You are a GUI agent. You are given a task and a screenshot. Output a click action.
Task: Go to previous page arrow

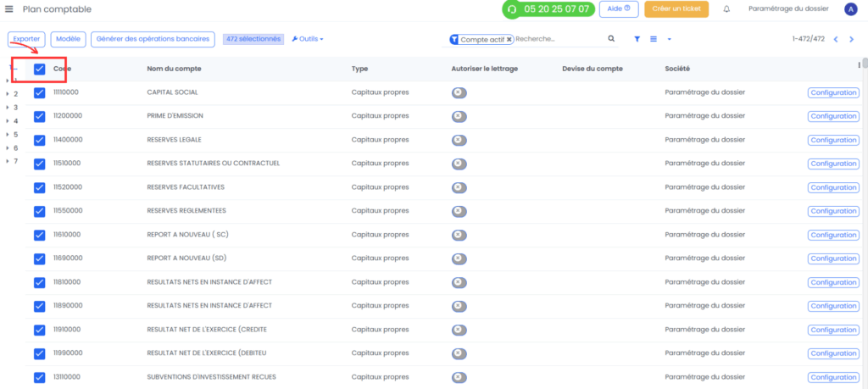(x=836, y=39)
